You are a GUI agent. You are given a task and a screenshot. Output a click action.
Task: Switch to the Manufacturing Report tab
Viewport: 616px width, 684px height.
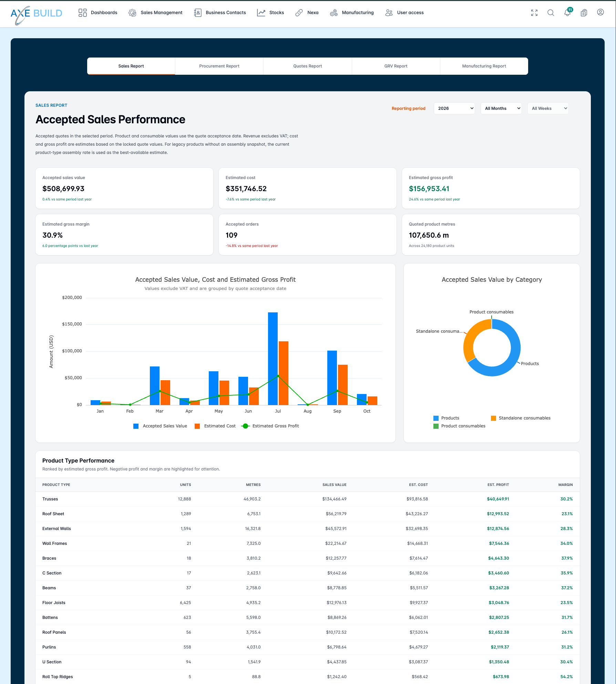click(x=484, y=66)
